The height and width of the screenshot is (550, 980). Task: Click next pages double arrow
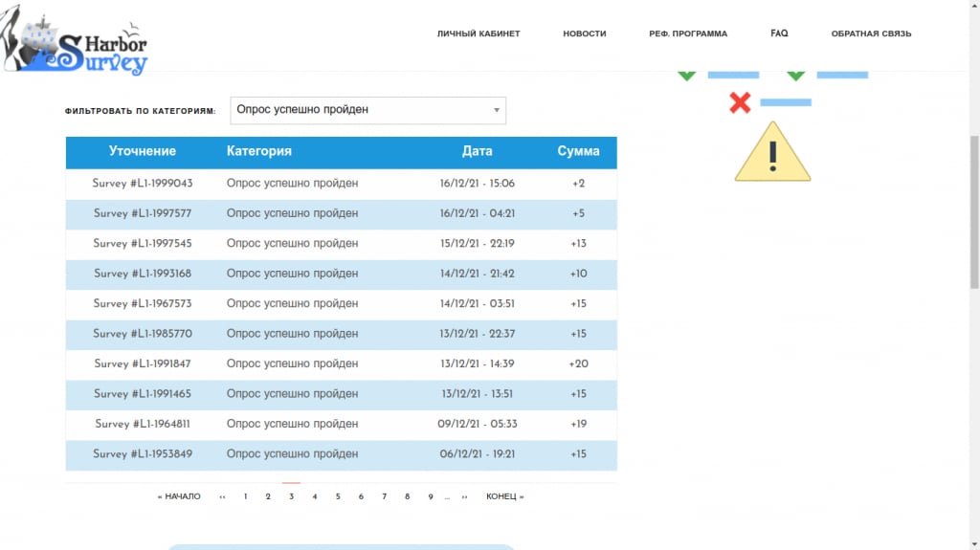click(464, 496)
